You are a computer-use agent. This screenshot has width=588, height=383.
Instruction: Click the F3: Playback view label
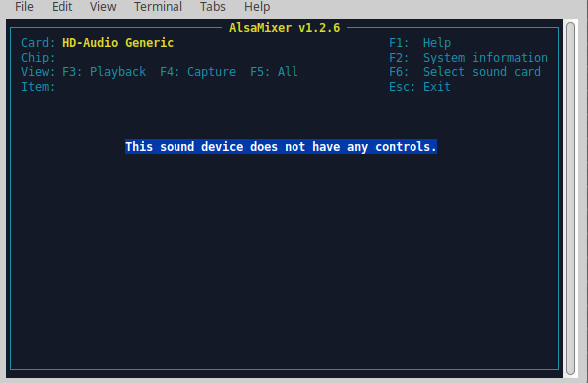click(104, 72)
